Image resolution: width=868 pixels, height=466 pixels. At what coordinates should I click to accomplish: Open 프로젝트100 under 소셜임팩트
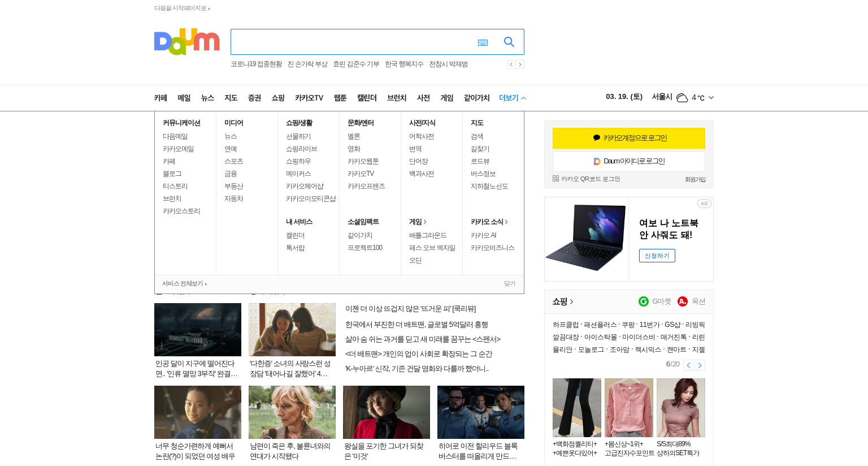click(x=365, y=248)
